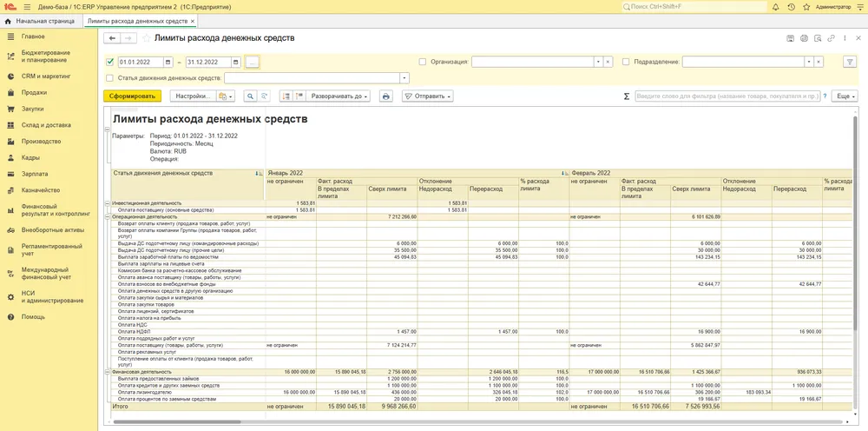Tick Статья движения денежных средств checkbox
The height and width of the screenshot is (431, 868).
click(x=109, y=78)
